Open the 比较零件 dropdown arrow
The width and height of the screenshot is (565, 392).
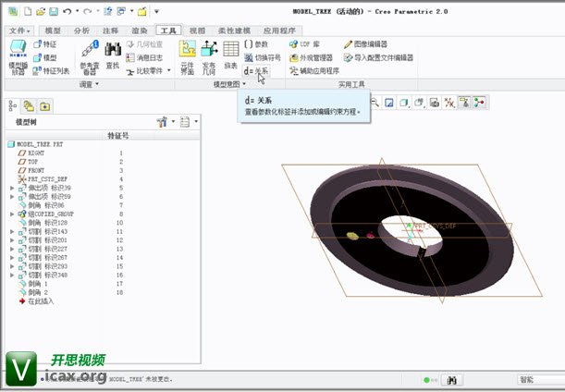tap(168, 70)
